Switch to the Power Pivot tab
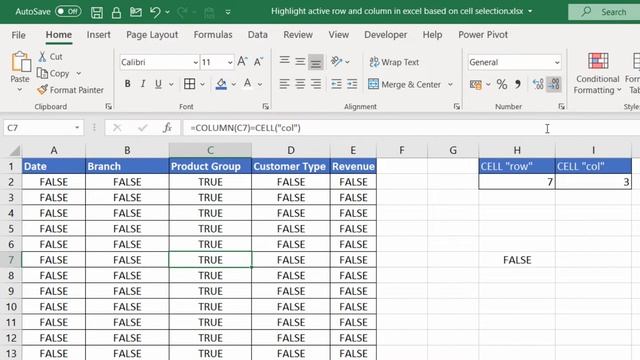 (x=483, y=35)
